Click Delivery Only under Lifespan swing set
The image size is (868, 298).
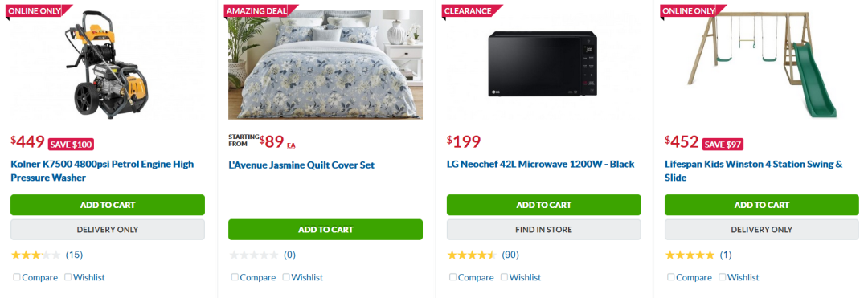pos(762,230)
